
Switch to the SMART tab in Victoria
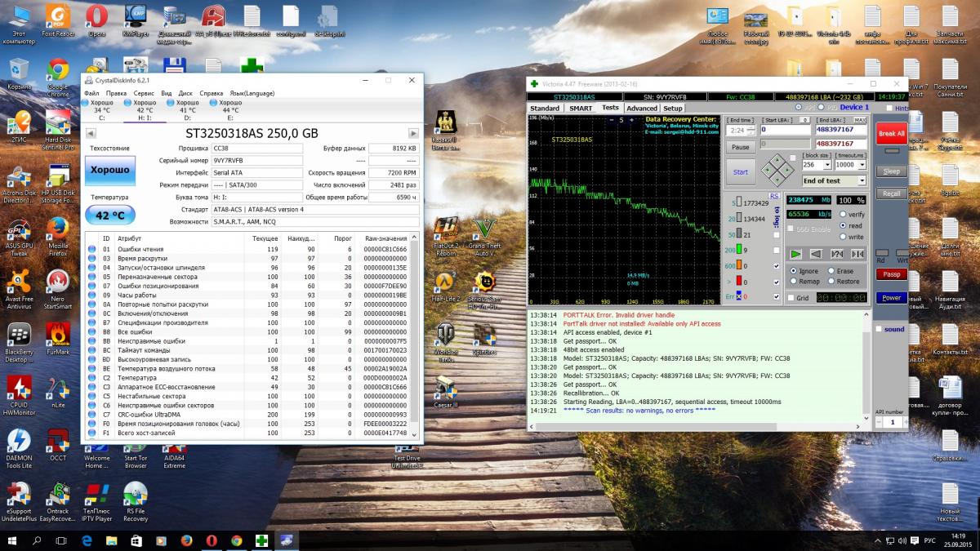coord(581,108)
